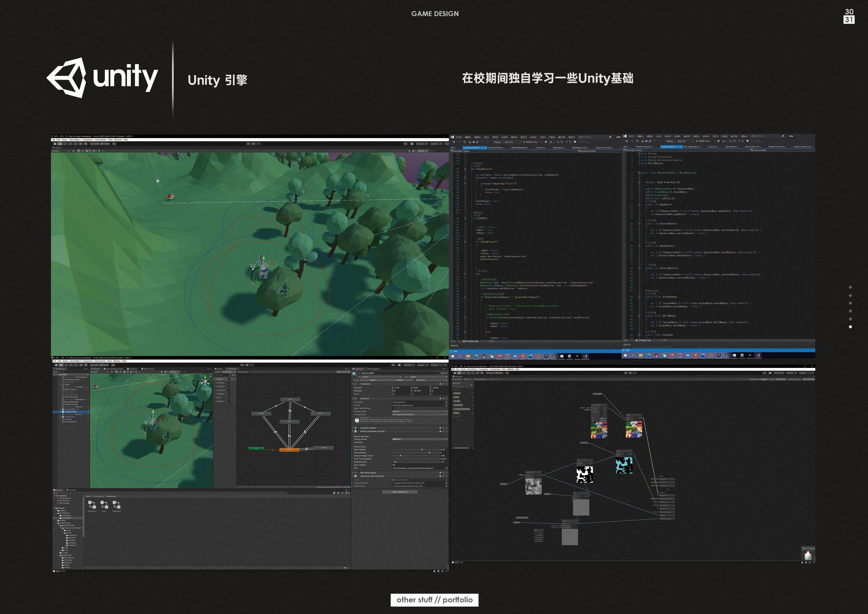Switch to the Console tab
868x614 pixels.
[x=72, y=490]
